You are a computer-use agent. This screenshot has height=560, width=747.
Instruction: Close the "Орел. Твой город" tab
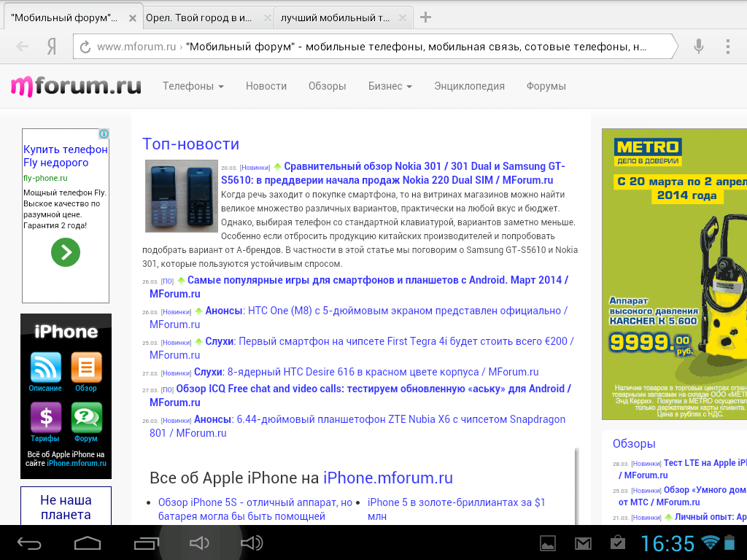[x=267, y=18]
